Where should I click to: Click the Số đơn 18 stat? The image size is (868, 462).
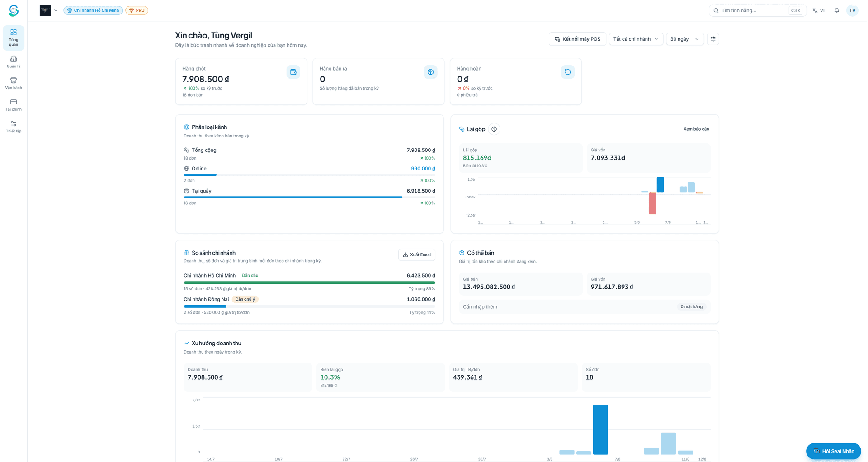pyautogui.click(x=646, y=377)
